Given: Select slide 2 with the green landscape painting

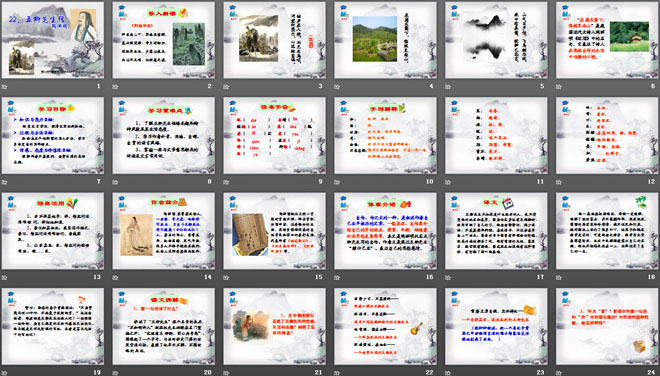Looking at the screenshot, I should tap(164, 40).
